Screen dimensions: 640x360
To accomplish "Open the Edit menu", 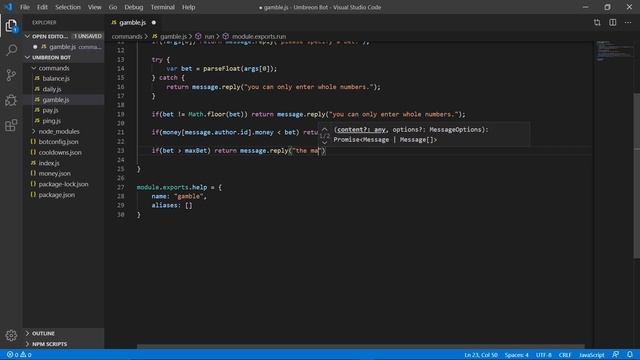I will tap(42, 7).
